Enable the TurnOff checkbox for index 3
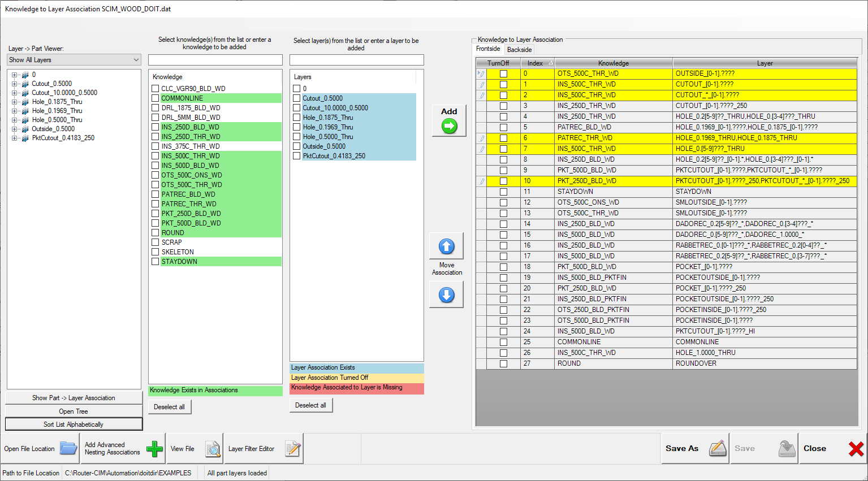The height and width of the screenshot is (481, 868). pyautogui.click(x=503, y=105)
